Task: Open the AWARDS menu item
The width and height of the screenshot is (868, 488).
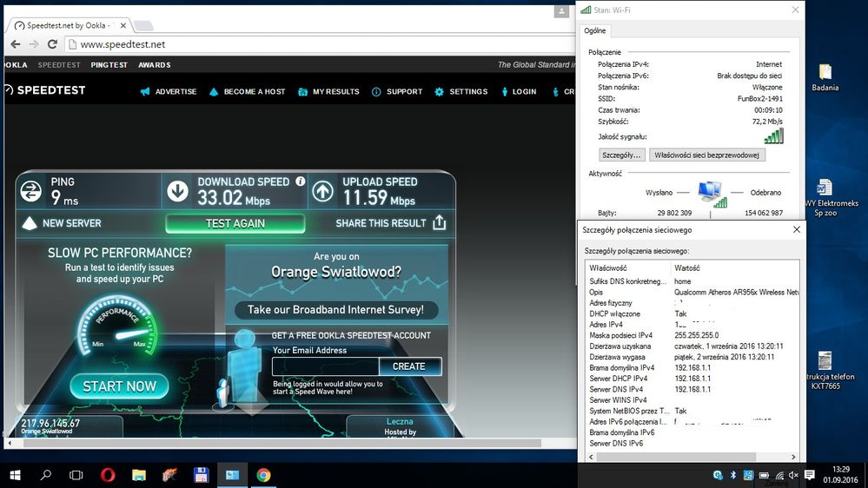Action: coord(155,65)
